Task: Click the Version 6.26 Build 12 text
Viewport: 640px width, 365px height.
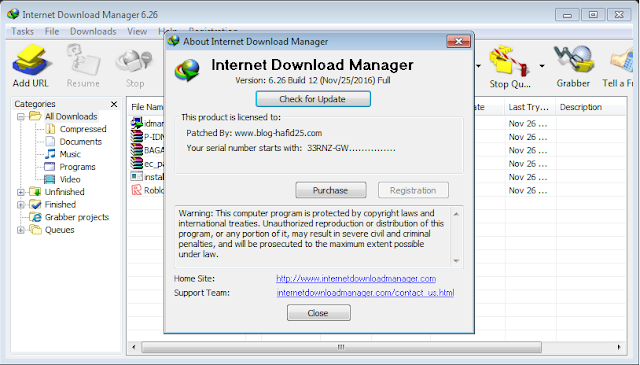Action: [313, 80]
